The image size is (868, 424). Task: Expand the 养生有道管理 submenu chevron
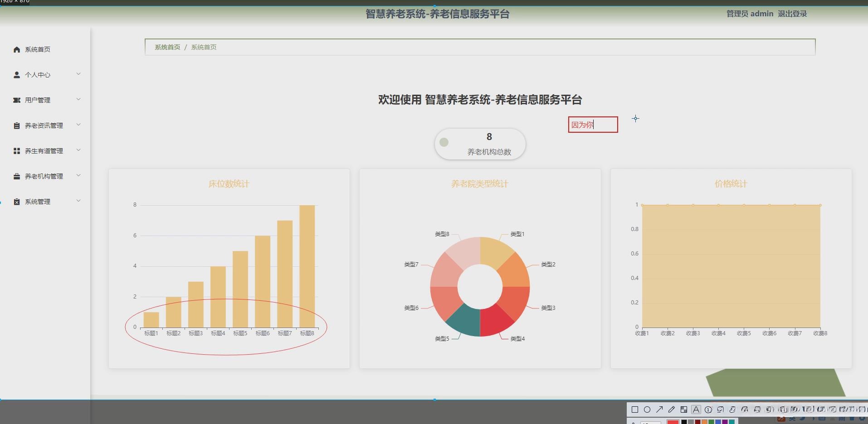click(x=78, y=150)
